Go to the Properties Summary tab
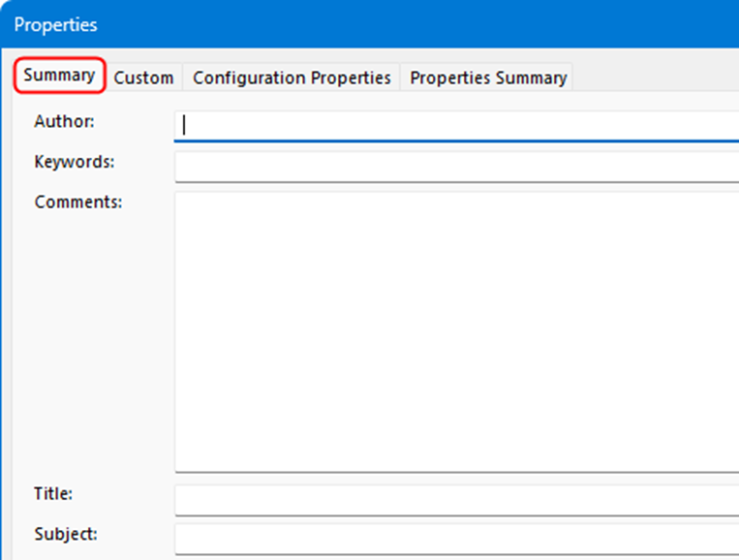The height and width of the screenshot is (560, 739). pyautogui.click(x=488, y=78)
